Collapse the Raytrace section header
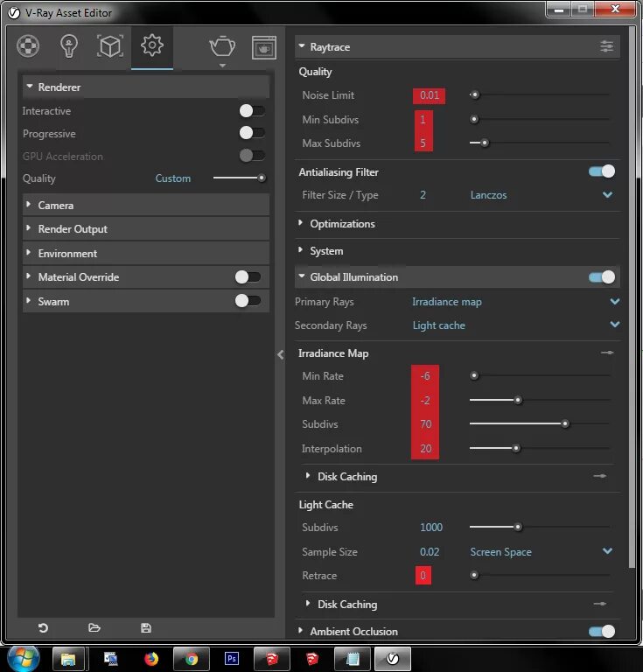The height and width of the screenshot is (672, 643). pyautogui.click(x=457, y=46)
